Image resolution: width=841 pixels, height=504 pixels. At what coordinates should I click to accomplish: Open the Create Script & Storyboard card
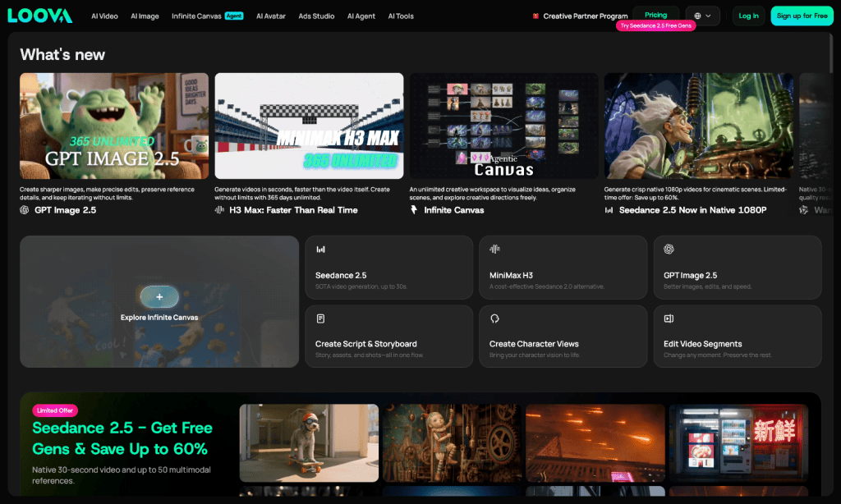click(x=388, y=337)
